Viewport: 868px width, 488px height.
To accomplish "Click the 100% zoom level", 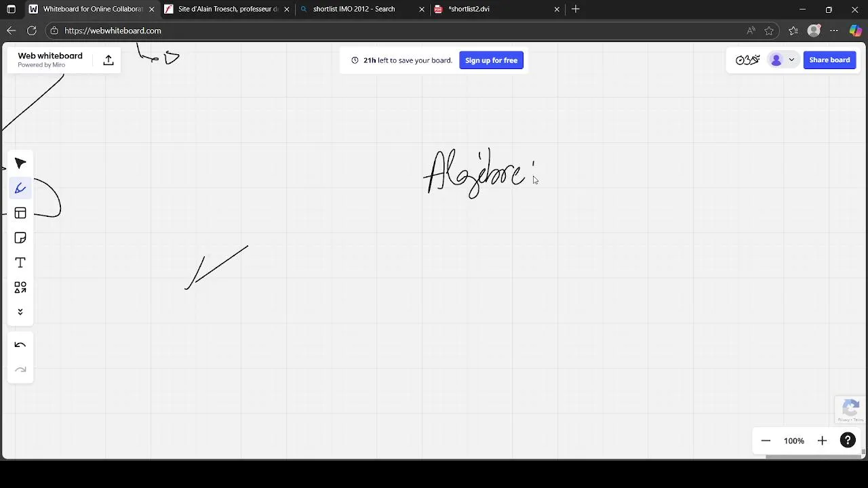I will click(794, 441).
